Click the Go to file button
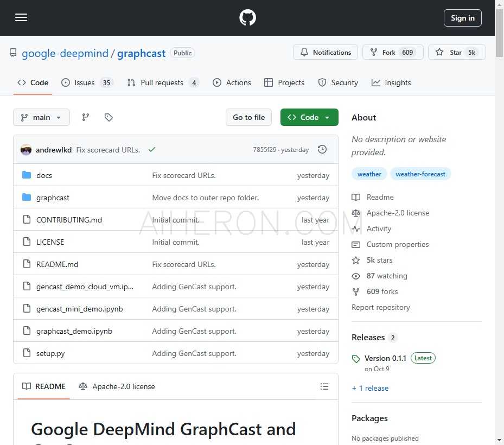The image size is (504, 445). click(x=249, y=117)
